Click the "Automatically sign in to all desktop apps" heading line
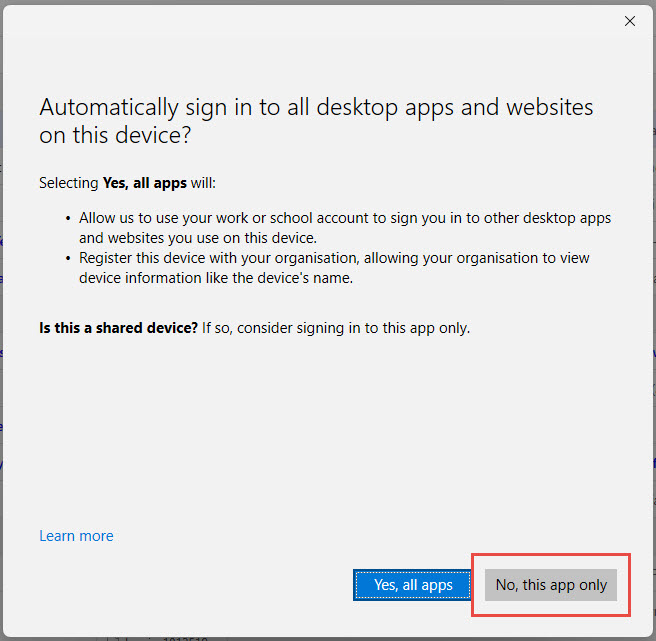 315,107
